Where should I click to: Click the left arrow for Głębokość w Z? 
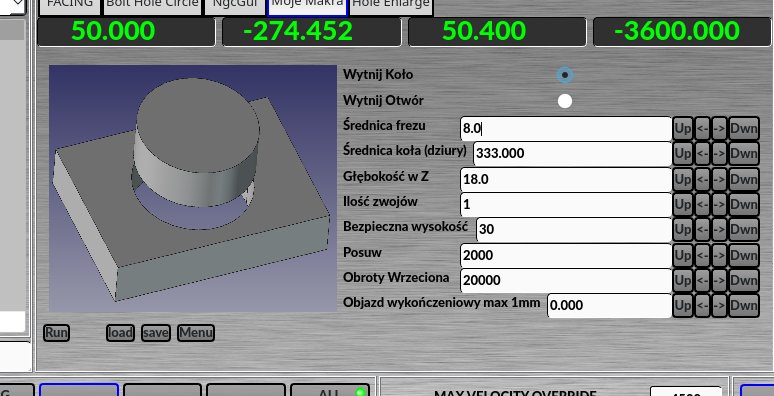703,179
